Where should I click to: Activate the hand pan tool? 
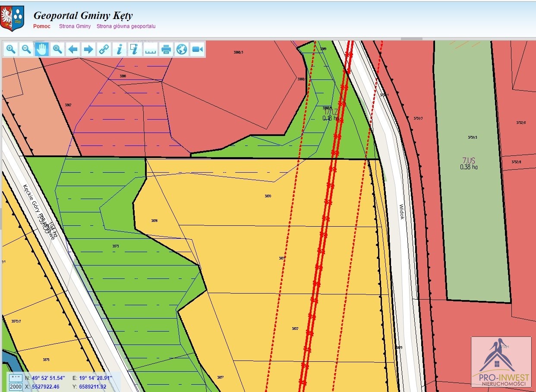pyautogui.click(x=42, y=49)
